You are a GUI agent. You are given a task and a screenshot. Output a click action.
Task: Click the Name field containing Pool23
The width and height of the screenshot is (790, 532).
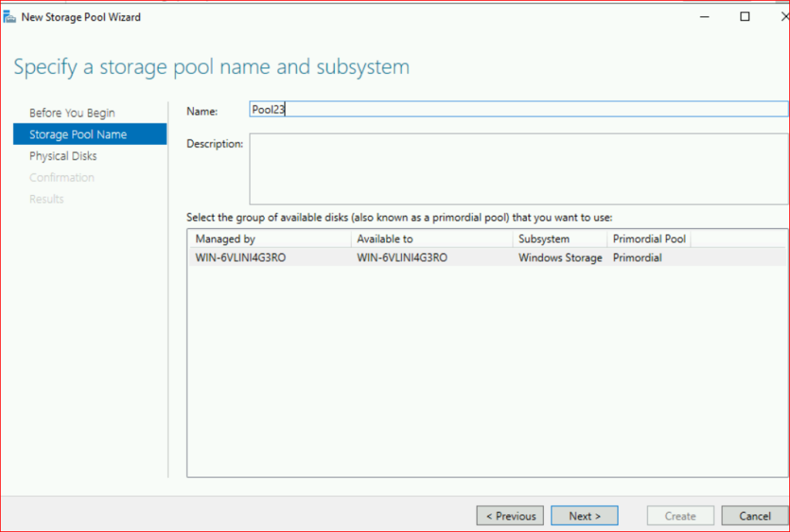(x=518, y=110)
